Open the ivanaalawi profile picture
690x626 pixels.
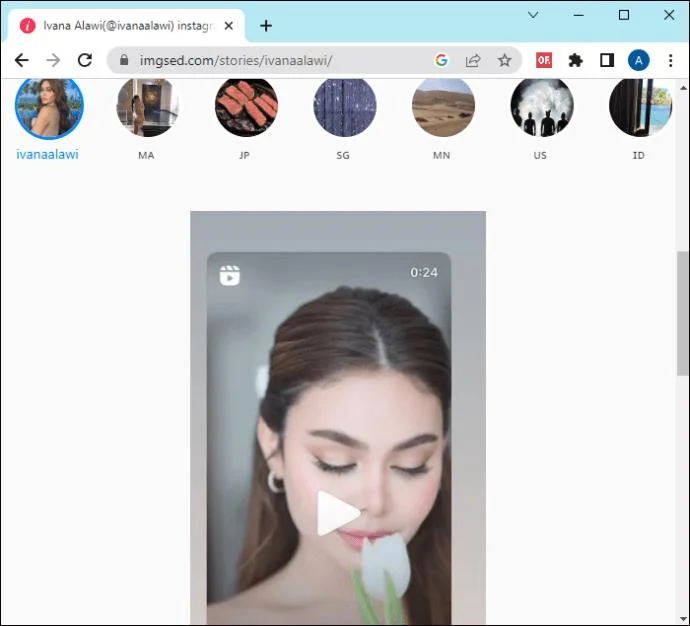(49, 107)
